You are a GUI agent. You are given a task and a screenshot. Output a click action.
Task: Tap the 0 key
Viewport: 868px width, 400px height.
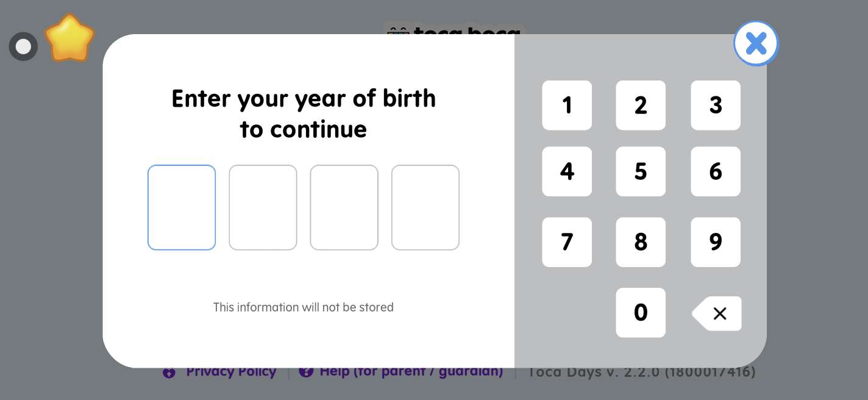(640, 313)
